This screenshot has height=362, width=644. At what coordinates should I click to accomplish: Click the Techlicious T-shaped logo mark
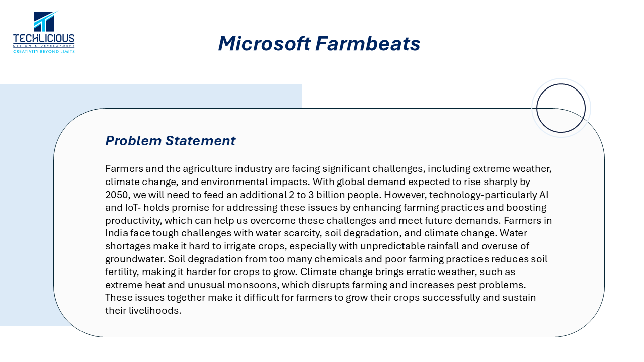click(x=46, y=22)
